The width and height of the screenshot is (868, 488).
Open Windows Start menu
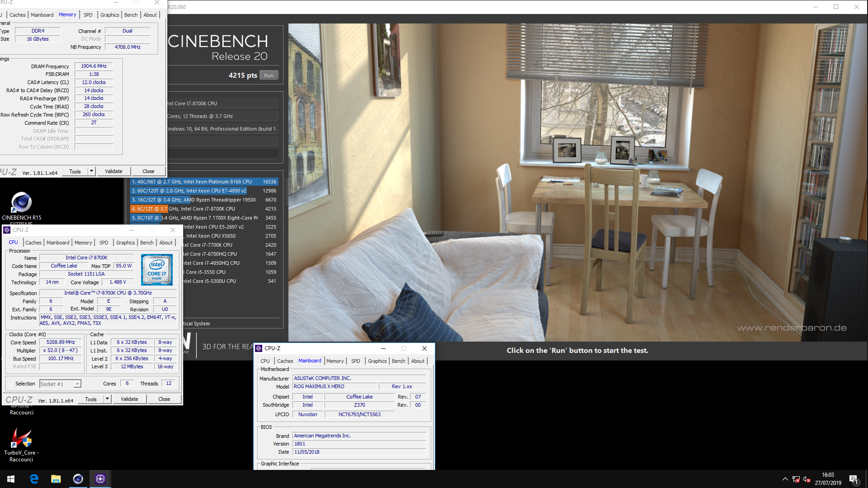[x=11, y=479]
